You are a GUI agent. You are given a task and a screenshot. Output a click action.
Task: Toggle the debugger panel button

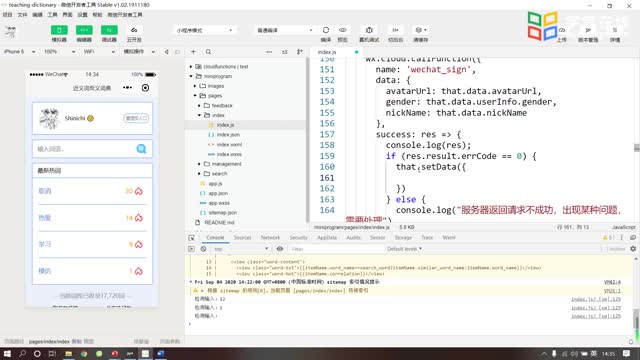109,30
